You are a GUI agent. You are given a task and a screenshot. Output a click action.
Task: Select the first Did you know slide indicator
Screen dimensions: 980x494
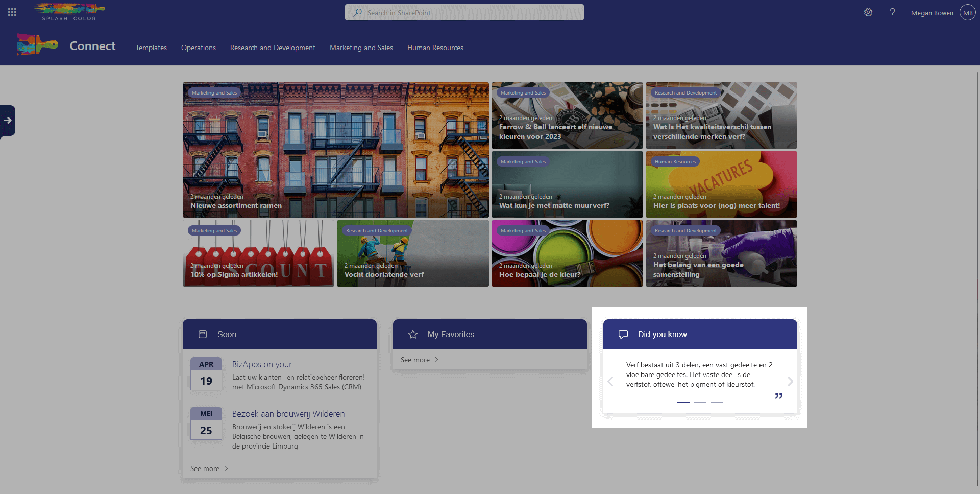point(683,402)
